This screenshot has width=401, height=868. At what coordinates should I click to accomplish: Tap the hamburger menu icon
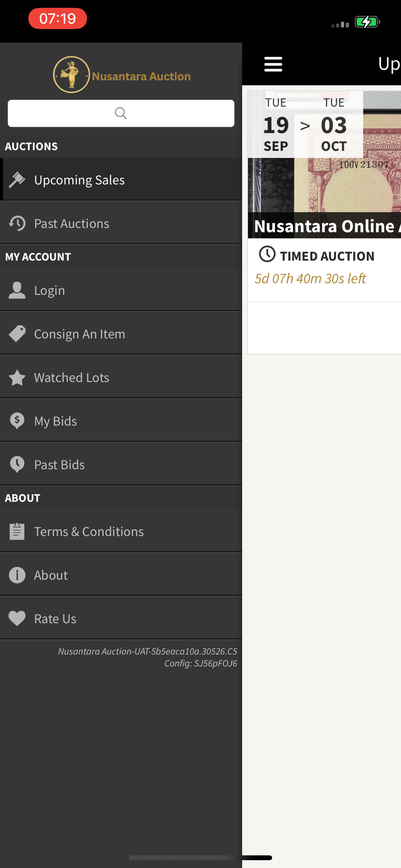click(x=273, y=64)
